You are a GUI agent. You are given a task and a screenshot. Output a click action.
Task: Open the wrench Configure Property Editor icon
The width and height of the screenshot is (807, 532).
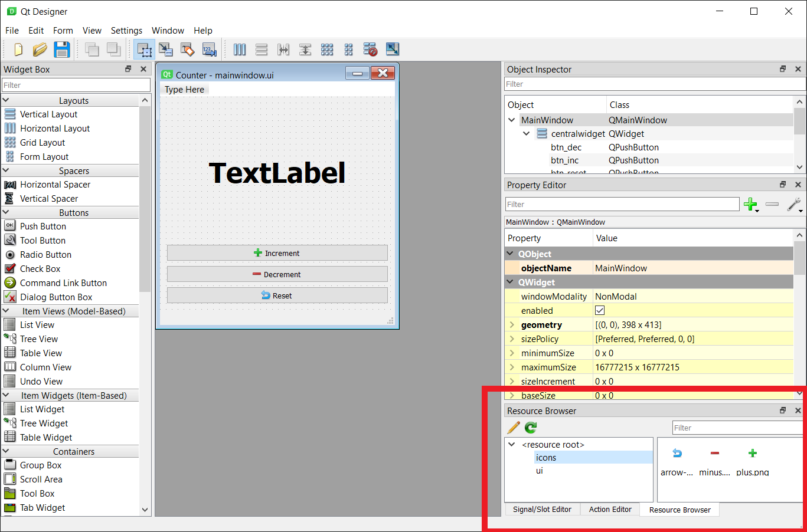(795, 205)
